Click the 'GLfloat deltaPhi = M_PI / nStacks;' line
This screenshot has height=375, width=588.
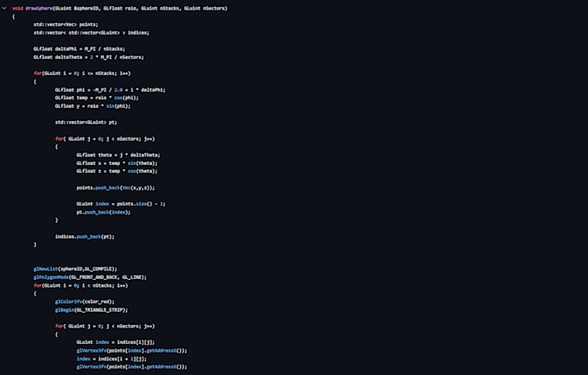(x=80, y=49)
